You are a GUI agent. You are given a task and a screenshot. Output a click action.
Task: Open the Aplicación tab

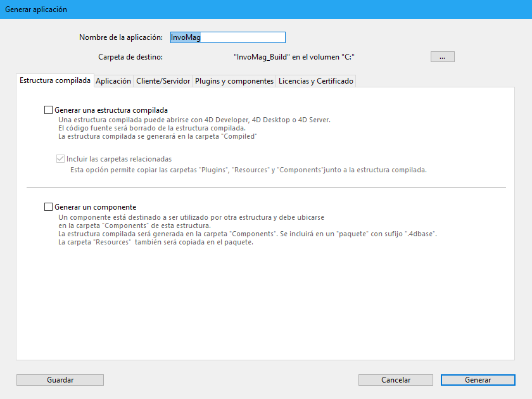pos(114,81)
